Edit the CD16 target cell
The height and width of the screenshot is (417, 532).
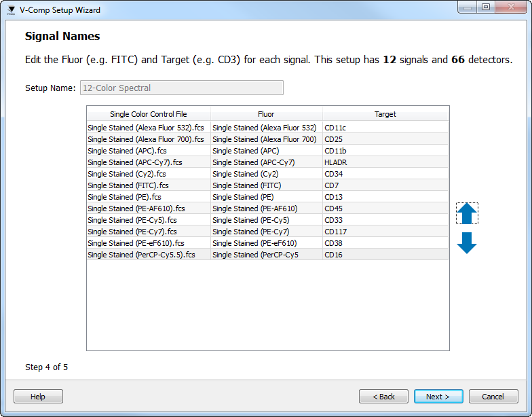click(x=385, y=255)
